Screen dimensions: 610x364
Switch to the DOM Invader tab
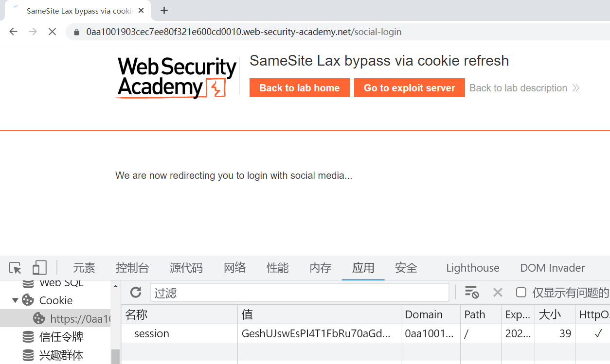pyautogui.click(x=552, y=268)
